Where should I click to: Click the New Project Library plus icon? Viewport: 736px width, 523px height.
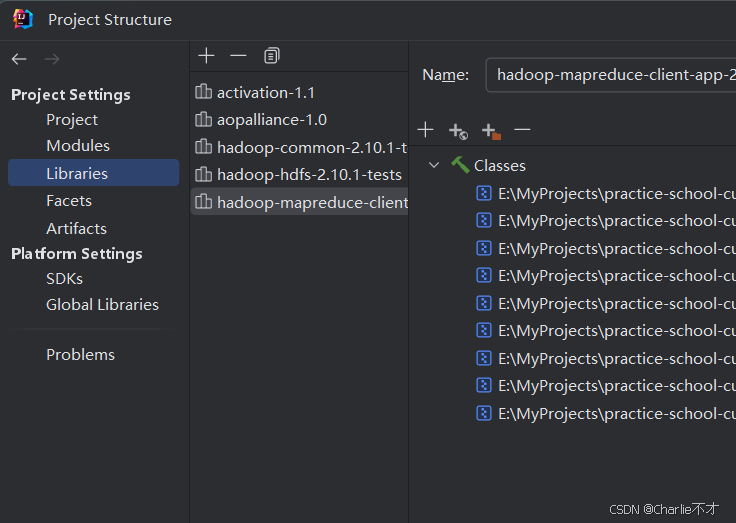point(206,55)
